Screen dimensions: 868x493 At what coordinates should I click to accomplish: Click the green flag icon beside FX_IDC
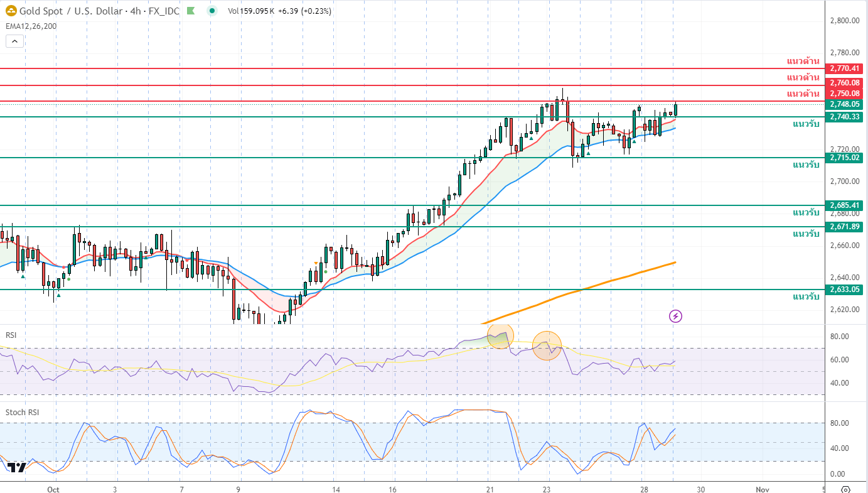(x=191, y=11)
